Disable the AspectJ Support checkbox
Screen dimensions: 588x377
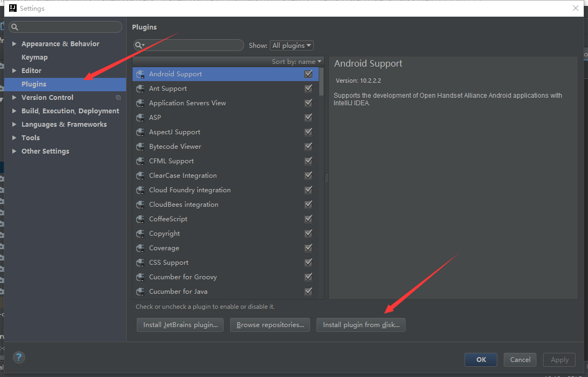pyautogui.click(x=308, y=132)
